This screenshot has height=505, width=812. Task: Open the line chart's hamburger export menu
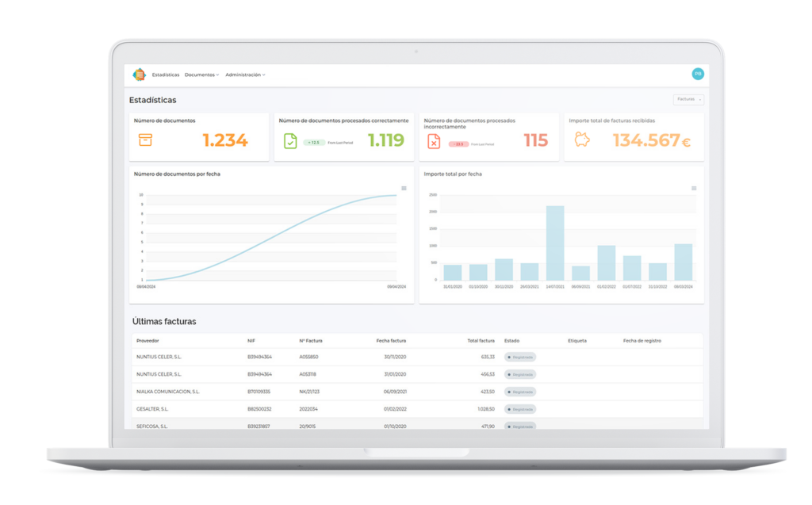pos(403,189)
